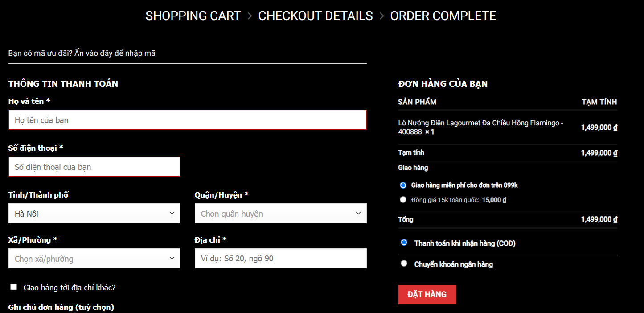This screenshot has height=313, width=644.
Task: Click chevron arrow after SHOPPING CART breadcrumb
Action: tap(250, 16)
